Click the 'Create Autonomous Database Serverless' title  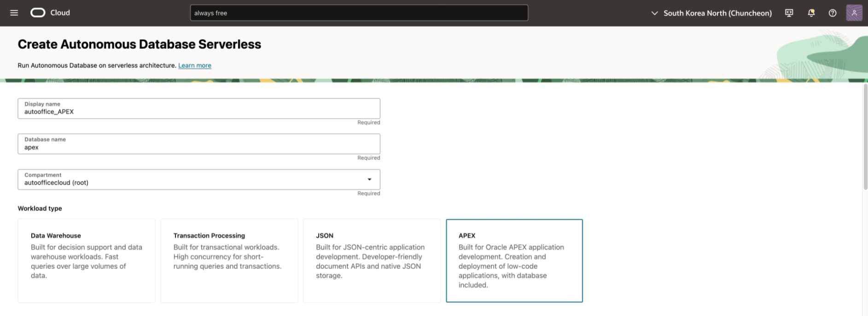(139, 44)
